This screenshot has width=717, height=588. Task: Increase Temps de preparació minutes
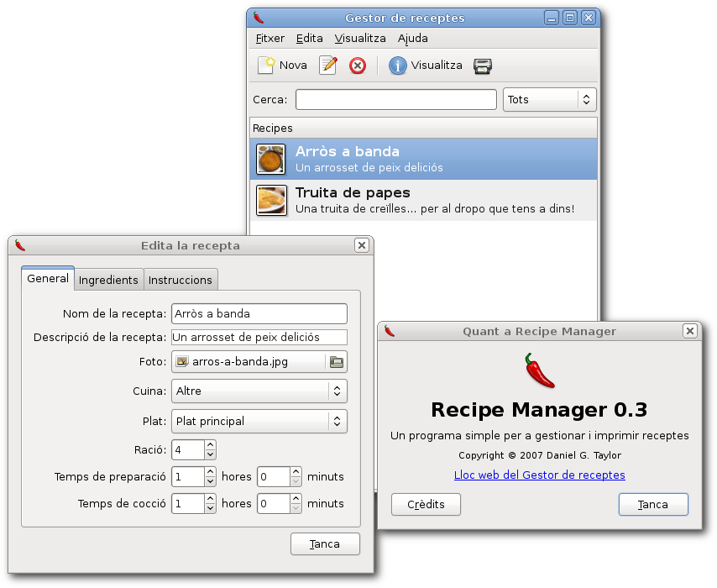296,472
